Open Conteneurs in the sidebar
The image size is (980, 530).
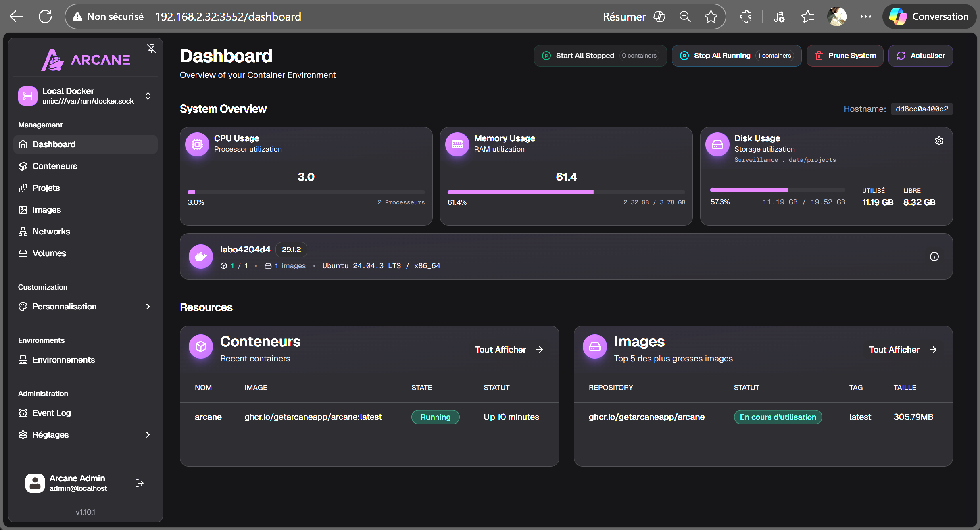[55, 166]
